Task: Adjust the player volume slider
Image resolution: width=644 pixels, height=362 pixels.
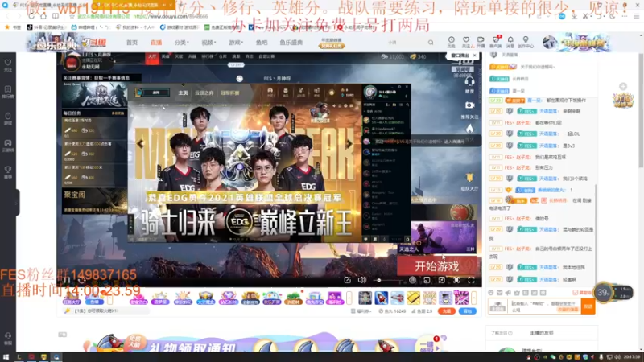Action: 388,280
